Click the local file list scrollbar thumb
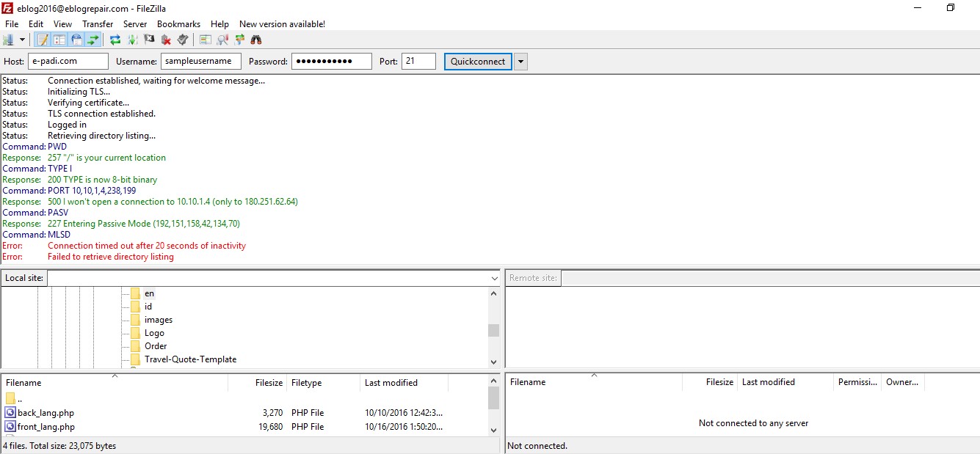Viewport: 980px width, 454px height. 493,398
